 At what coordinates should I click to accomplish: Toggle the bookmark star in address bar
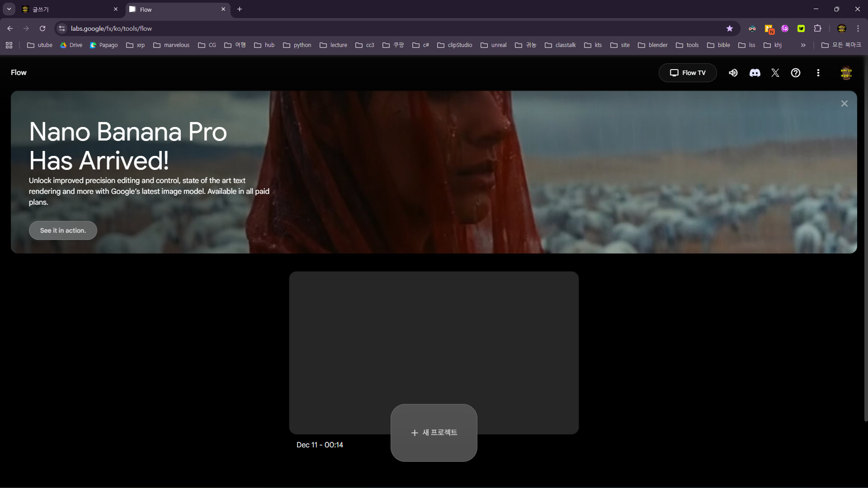pos(729,28)
